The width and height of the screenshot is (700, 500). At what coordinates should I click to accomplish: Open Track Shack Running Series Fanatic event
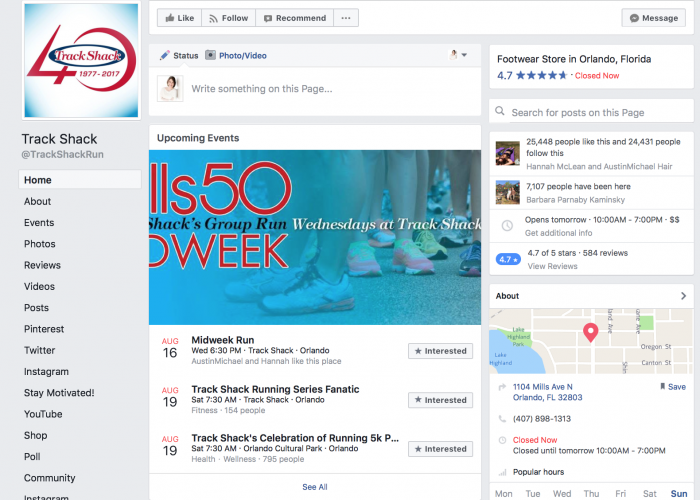click(275, 389)
